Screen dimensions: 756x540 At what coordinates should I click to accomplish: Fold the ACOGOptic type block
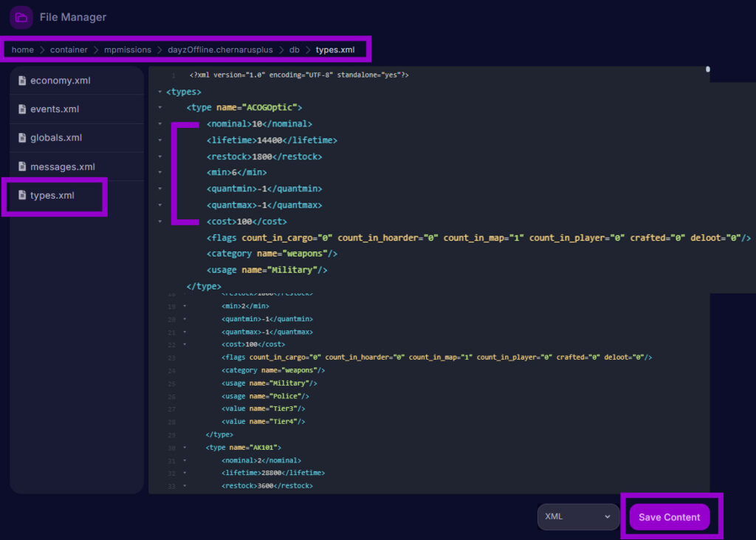(x=159, y=107)
